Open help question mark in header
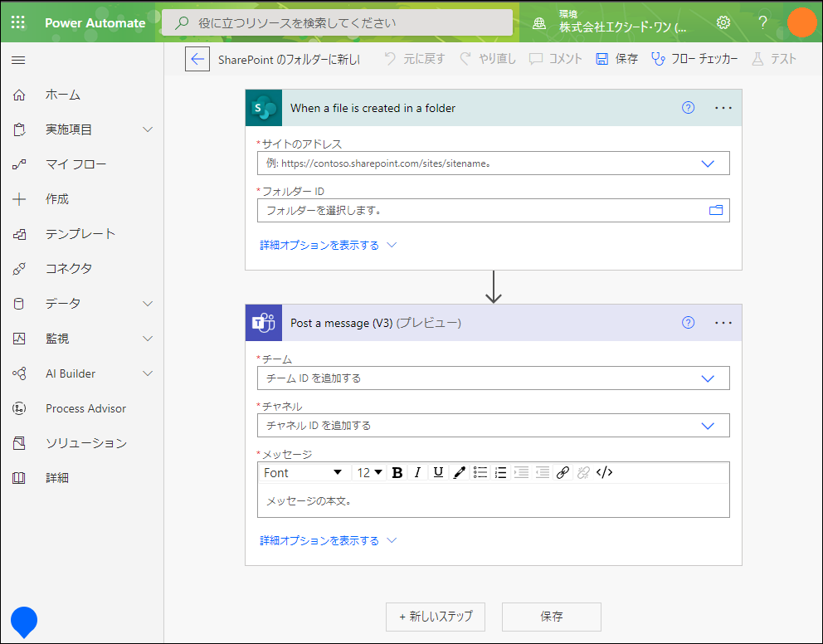The height and width of the screenshot is (644, 823). click(762, 22)
